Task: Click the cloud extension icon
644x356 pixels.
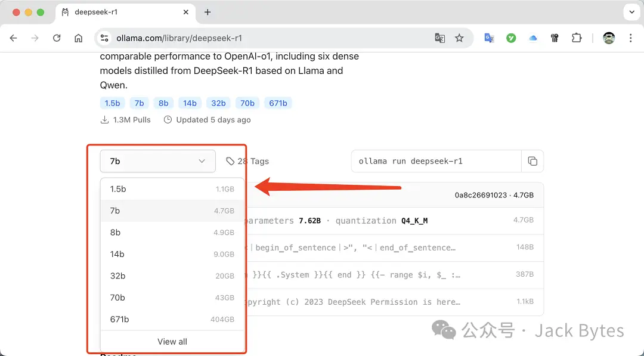Action: pos(532,38)
